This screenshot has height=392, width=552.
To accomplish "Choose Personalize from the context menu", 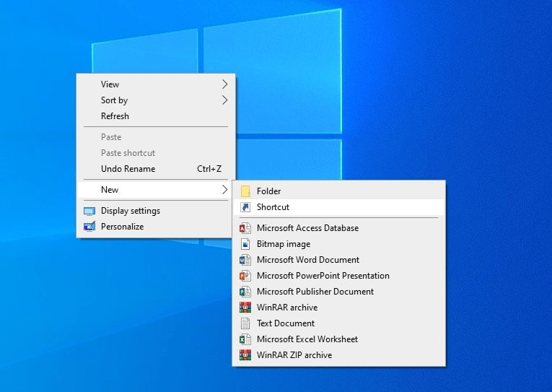I will (x=156, y=227).
